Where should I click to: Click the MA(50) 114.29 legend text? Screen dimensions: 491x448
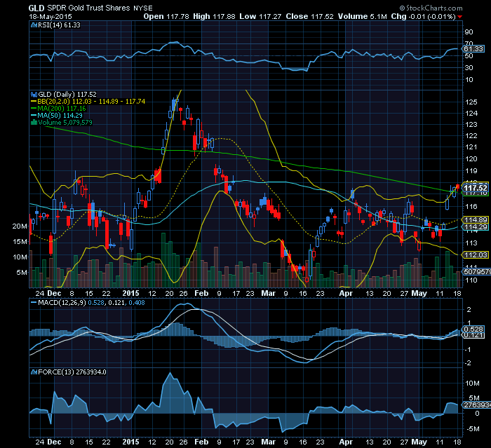[x=60, y=115]
